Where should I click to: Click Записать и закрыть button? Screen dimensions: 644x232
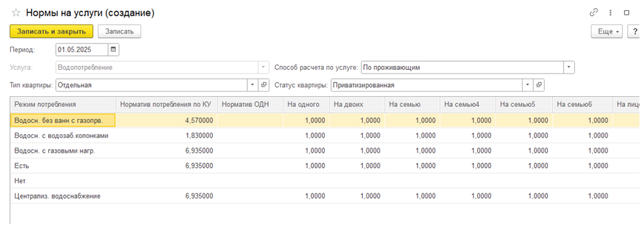click(52, 31)
